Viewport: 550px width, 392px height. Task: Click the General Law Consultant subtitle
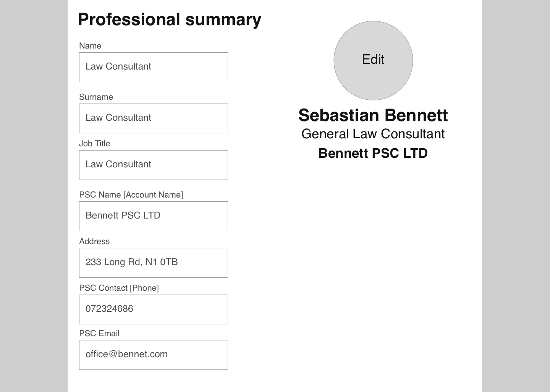coord(373,134)
